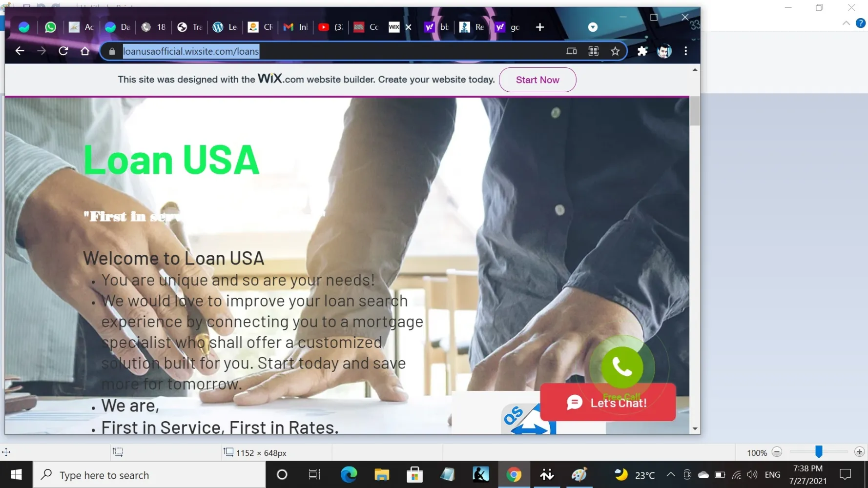The image size is (868, 488).
Task: Click the Start Now Wix button
Action: [537, 80]
